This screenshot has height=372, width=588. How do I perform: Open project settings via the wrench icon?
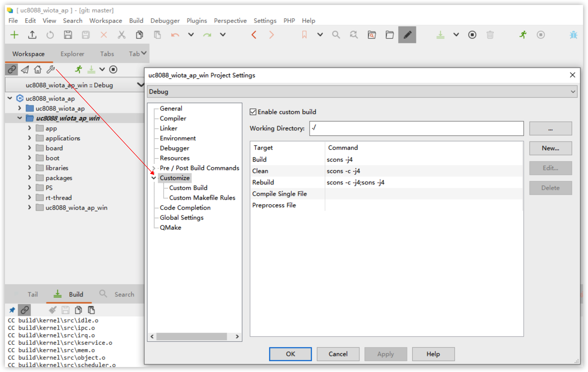[x=51, y=70]
